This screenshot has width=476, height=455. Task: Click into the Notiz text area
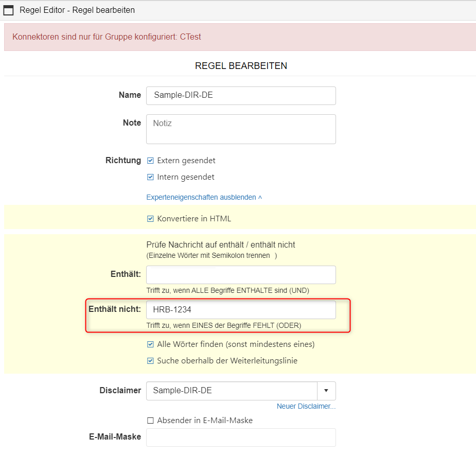(x=241, y=129)
